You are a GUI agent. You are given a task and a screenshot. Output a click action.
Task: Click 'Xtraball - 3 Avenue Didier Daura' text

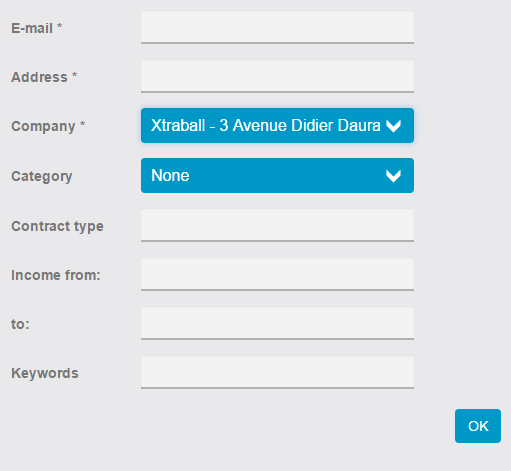266,126
